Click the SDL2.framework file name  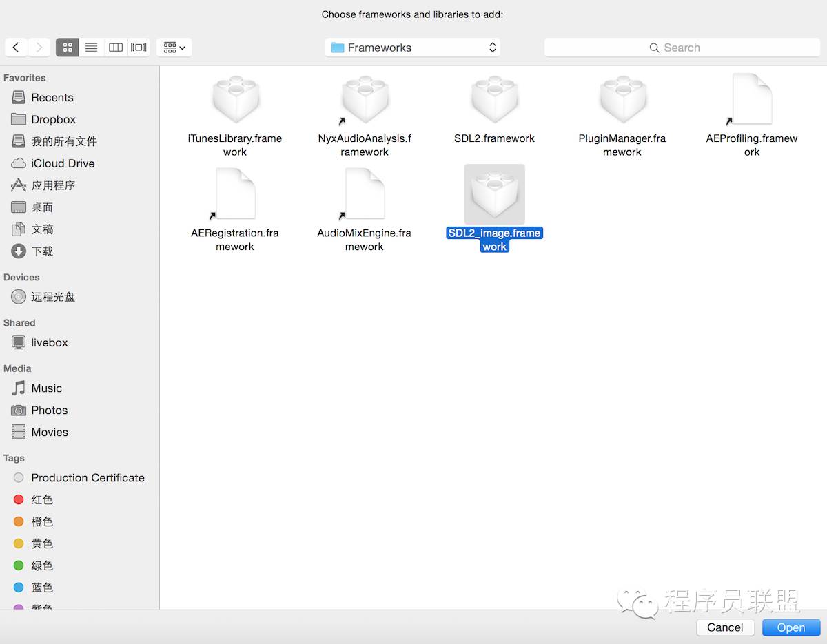pyautogui.click(x=495, y=138)
